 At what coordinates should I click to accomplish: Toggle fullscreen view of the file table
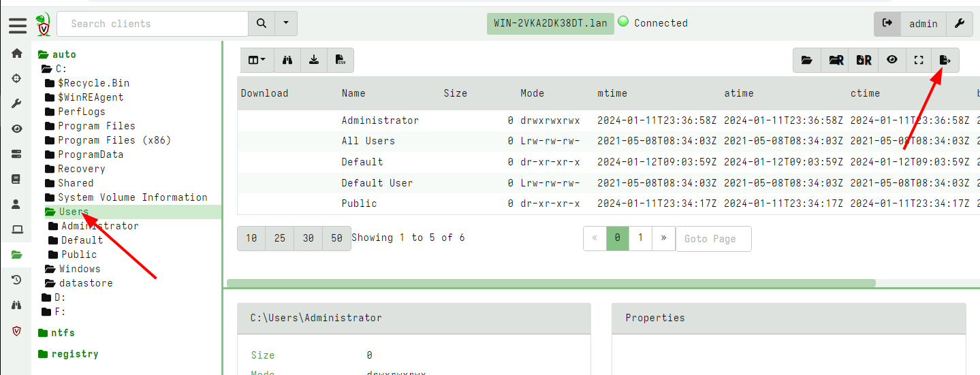919,60
